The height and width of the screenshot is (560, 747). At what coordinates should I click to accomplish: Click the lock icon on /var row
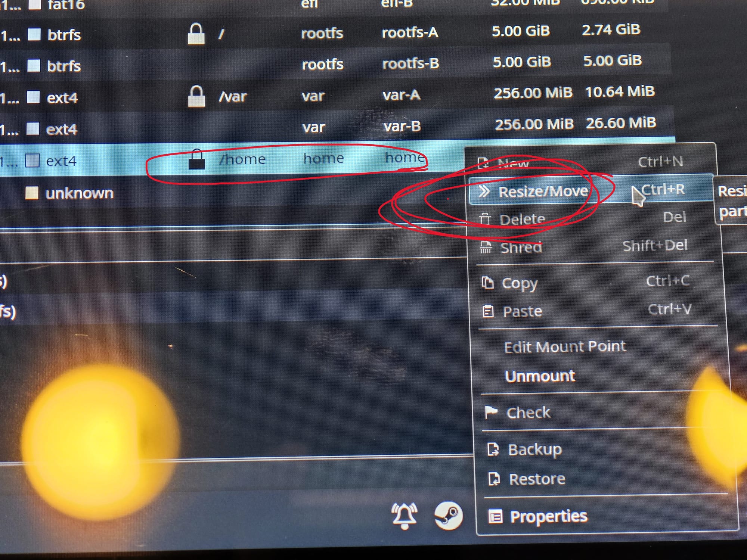196,96
